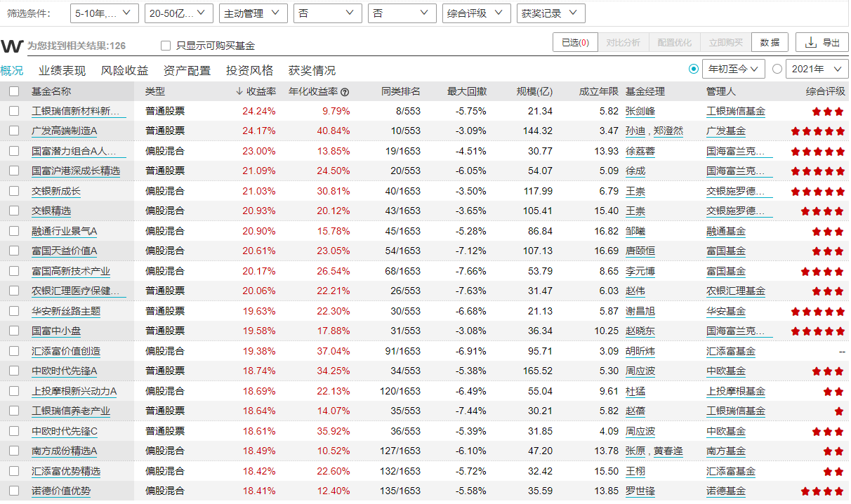Click the download icon on the 导出 button
851x504 pixels.
[x=810, y=42]
